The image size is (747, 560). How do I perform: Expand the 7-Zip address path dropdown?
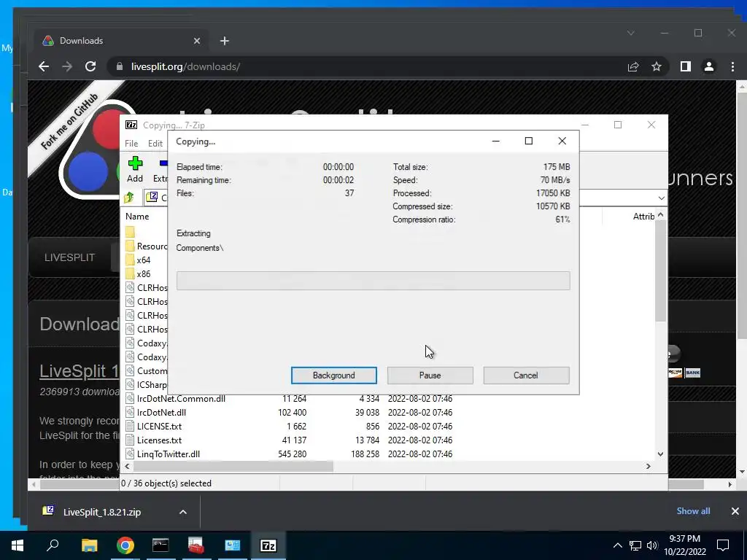point(661,198)
